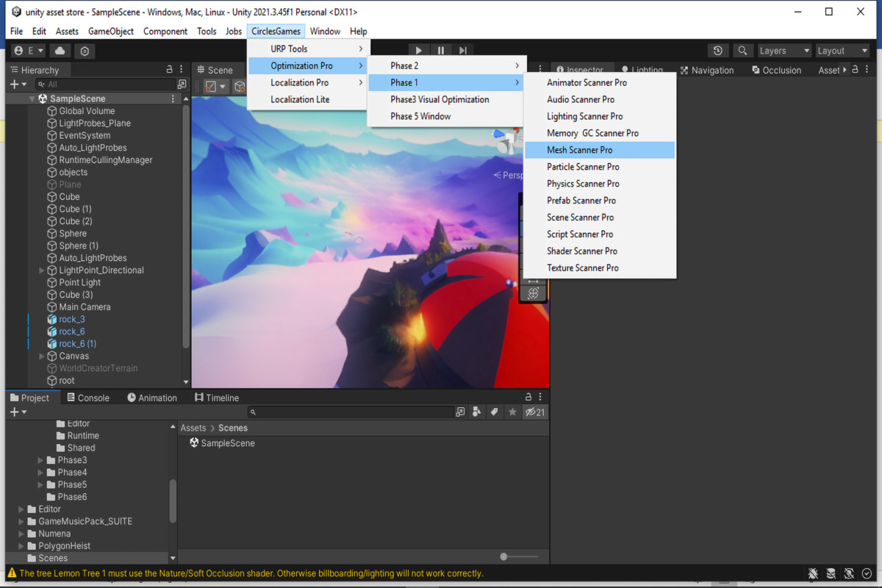Viewport: 882px width, 588px height.
Task: Open the Project panel three-dot menu
Action: (x=539, y=397)
